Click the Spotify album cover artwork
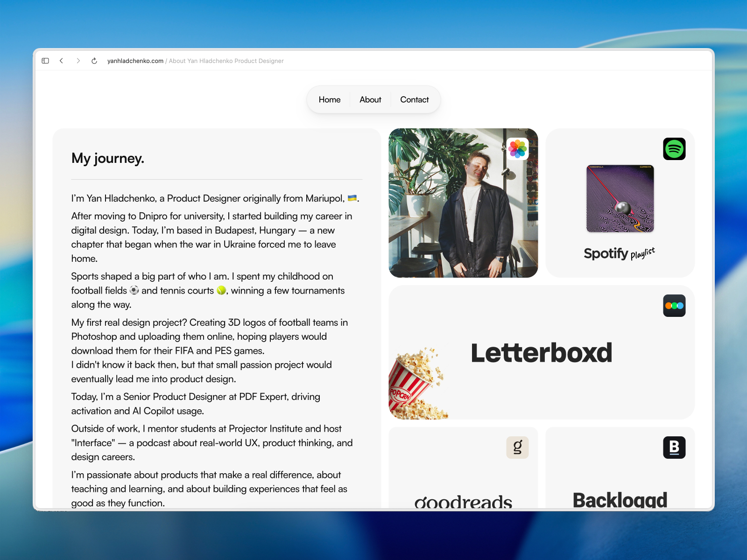 [x=620, y=198]
